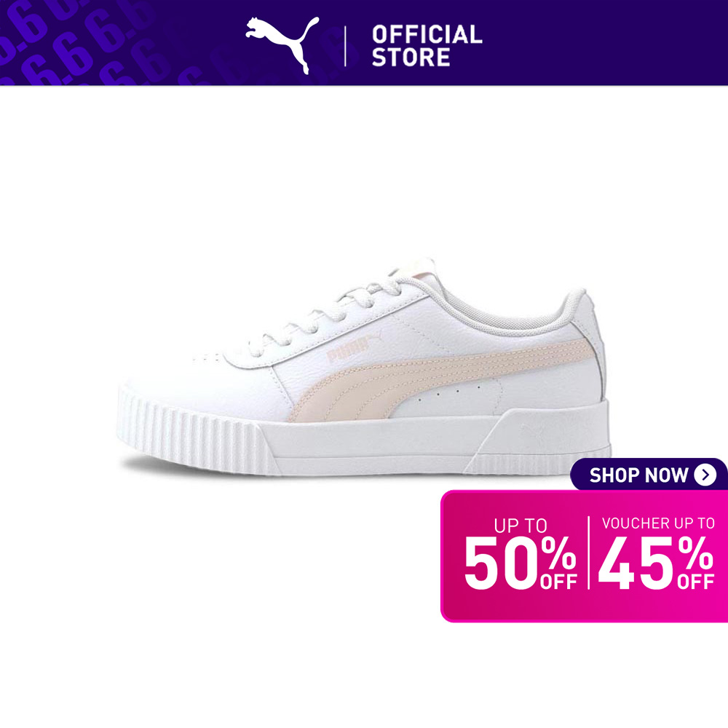This screenshot has width=728, height=728.
Task: Click the chevron arrow in Shop Now
Action: (705, 475)
